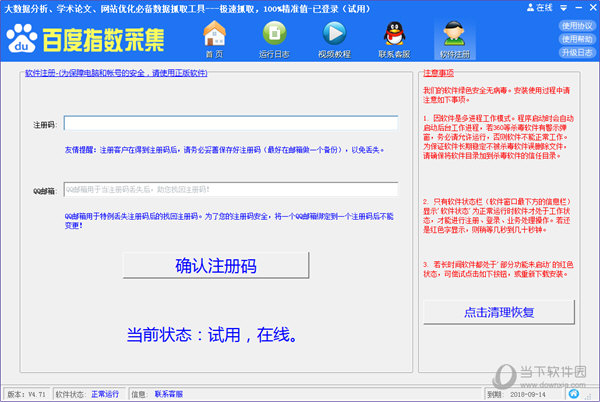600x402 pixels.
Task: Minimize the window
Action: click(x=579, y=8)
